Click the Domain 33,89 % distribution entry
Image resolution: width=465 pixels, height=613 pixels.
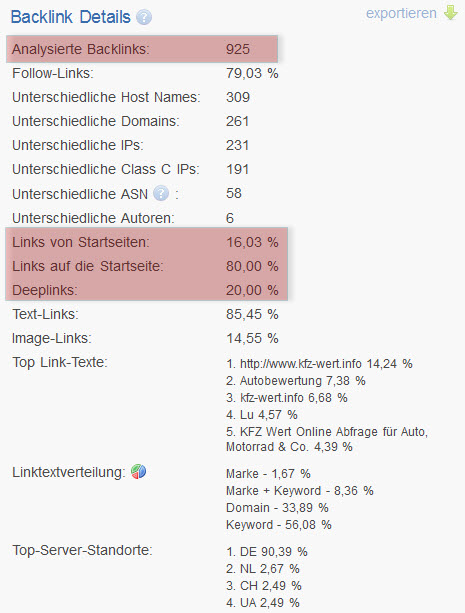coord(277,507)
